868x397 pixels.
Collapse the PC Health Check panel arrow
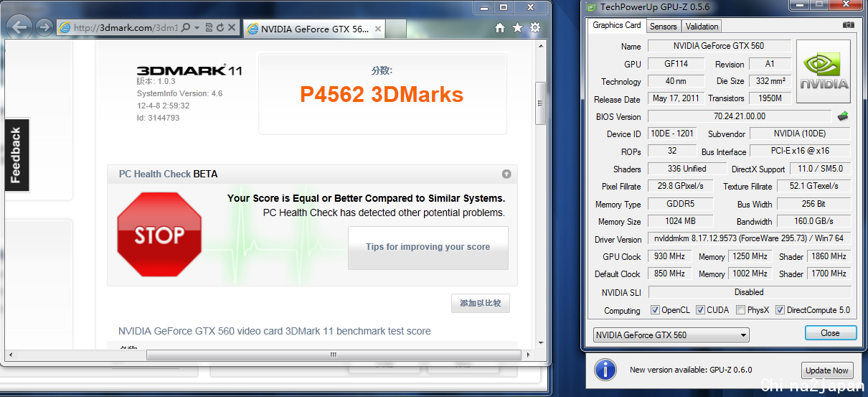(x=506, y=174)
